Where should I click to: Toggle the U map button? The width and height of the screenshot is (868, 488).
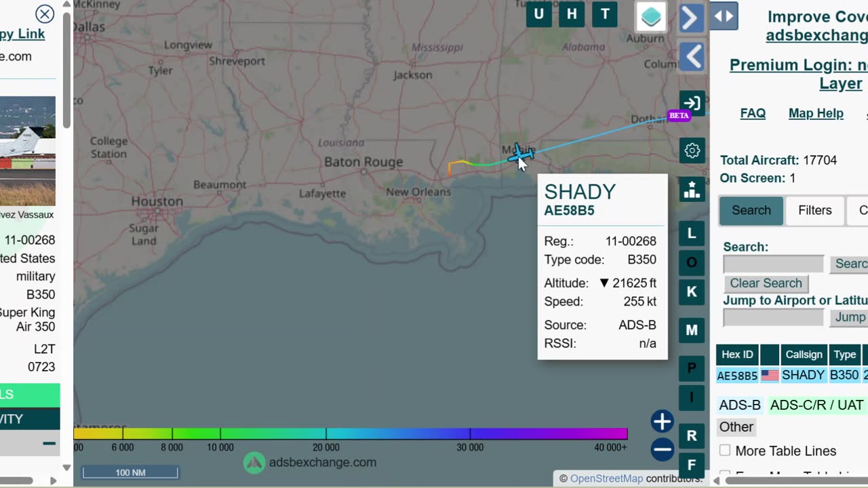[538, 14]
